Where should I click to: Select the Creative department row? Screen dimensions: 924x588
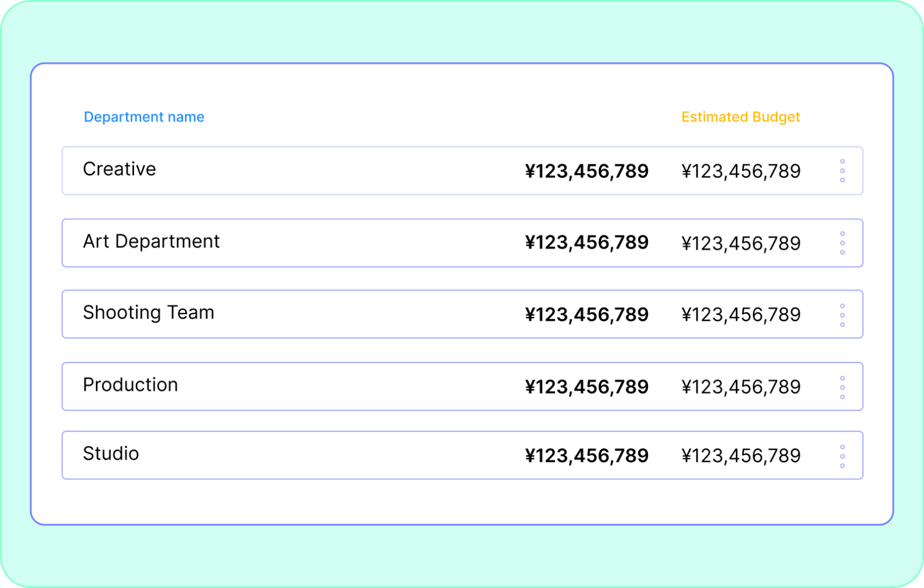click(x=120, y=169)
